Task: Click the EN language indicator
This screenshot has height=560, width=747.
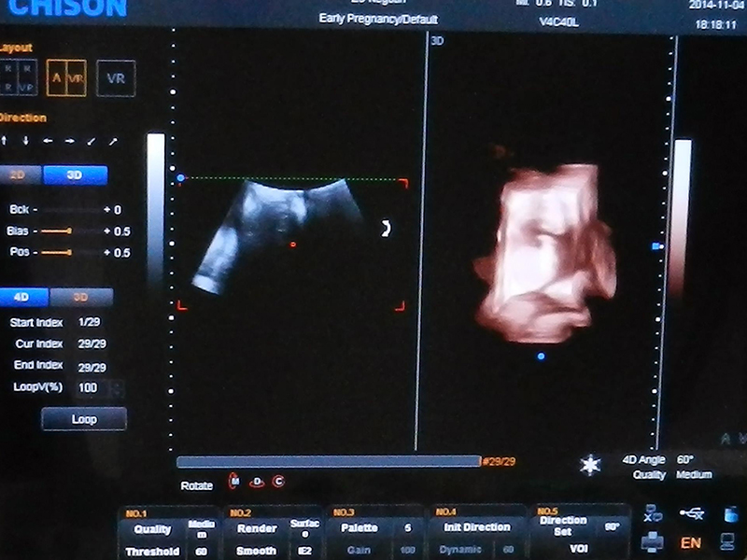Action: coord(691,541)
